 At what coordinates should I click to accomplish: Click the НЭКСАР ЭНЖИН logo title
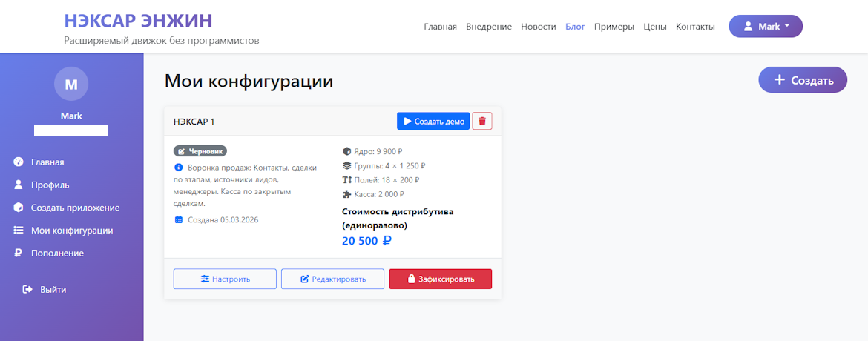(138, 21)
